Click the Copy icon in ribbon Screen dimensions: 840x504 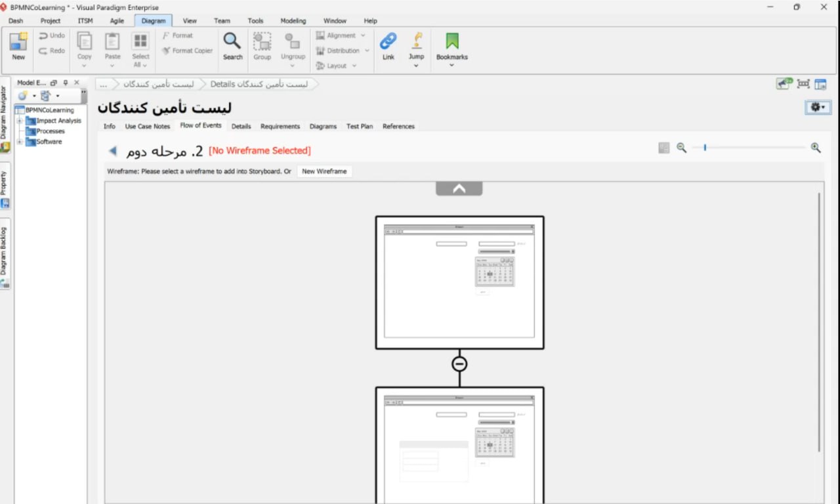click(85, 42)
